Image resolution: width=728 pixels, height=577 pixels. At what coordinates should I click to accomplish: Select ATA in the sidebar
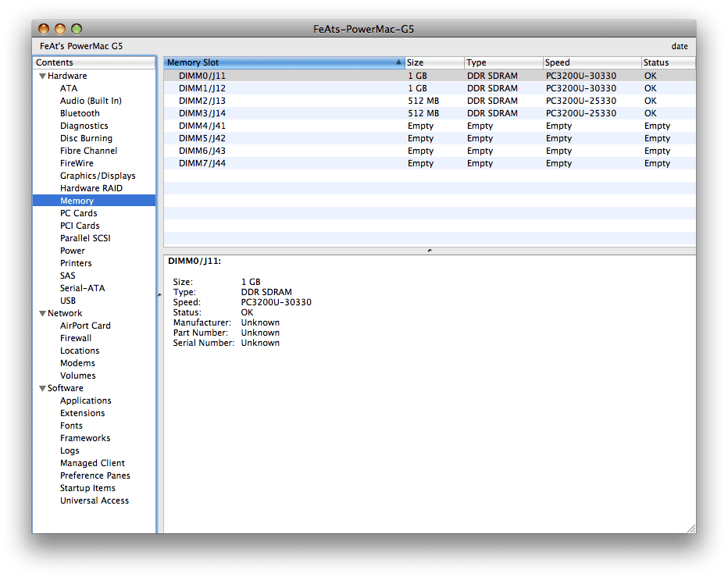click(69, 88)
